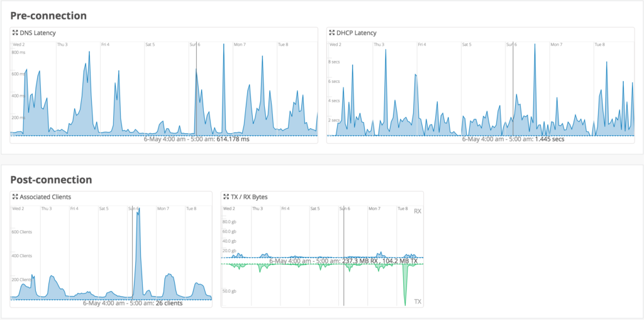The width and height of the screenshot is (644, 320).
Task: Click the RX label in the bytes chart
Action: (x=417, y=212)
